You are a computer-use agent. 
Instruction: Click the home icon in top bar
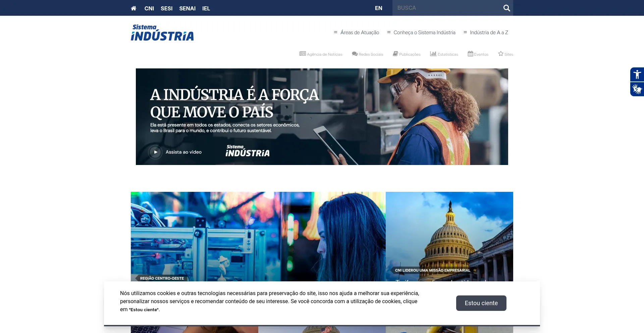click(x=133, y=8)
